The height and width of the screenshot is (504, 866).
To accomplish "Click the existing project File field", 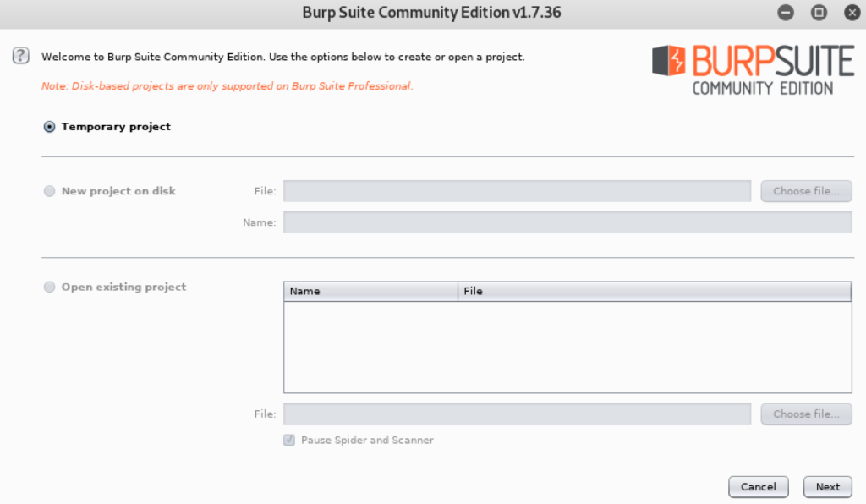I will point(517,414).
